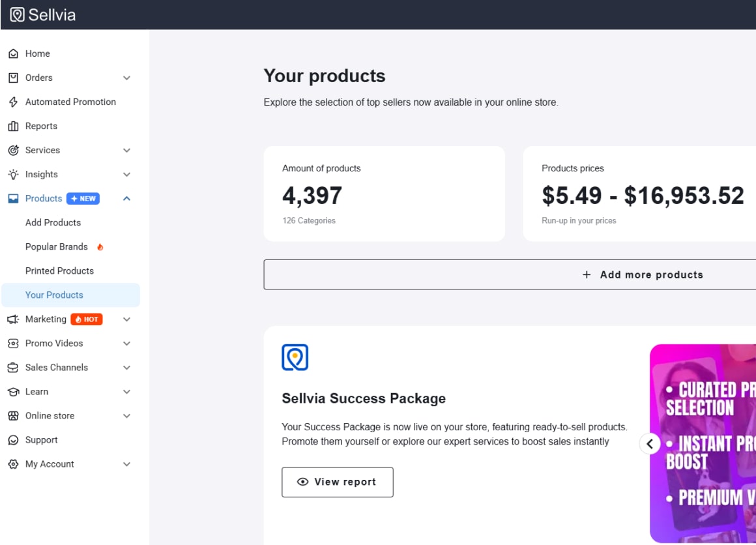Open the View report button
The height and width of the screenshot is (545, 756).
(337, 482)
